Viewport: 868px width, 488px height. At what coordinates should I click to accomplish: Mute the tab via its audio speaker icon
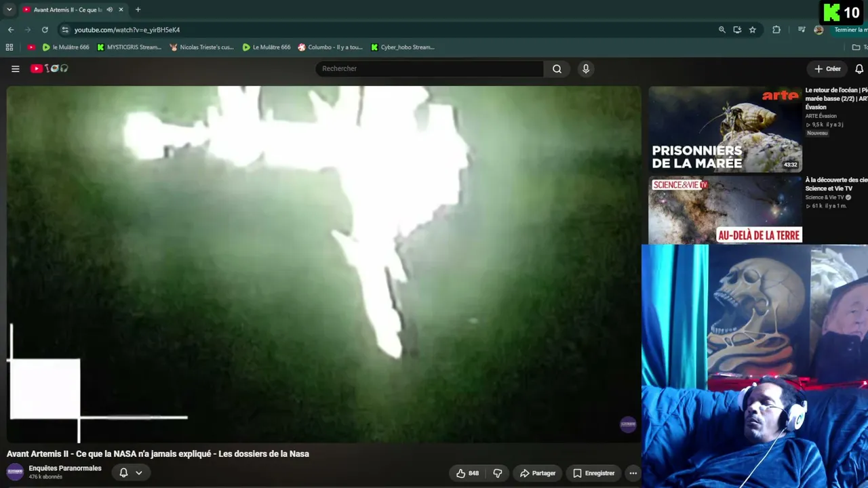[110, 9]
